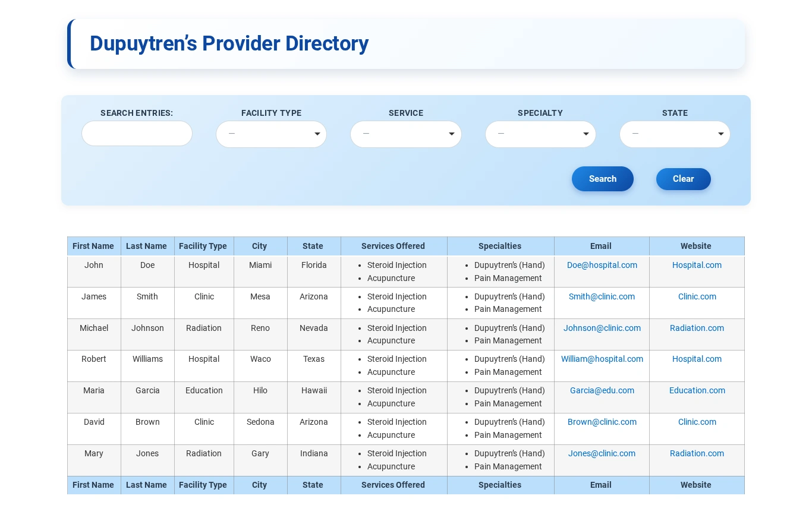Click the first name "Robert" cell
Image resolution: width=812 pixels, height=524 pixels.
94,366
